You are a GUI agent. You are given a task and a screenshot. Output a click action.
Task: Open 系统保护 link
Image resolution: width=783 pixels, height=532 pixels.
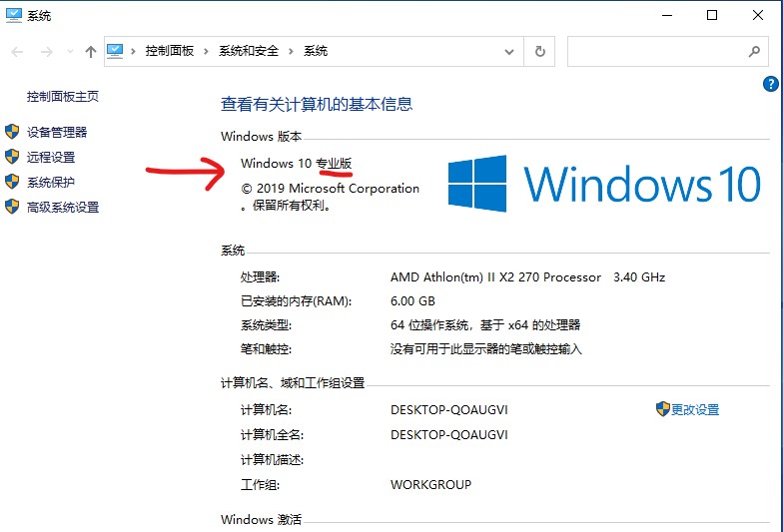point(51,182)
